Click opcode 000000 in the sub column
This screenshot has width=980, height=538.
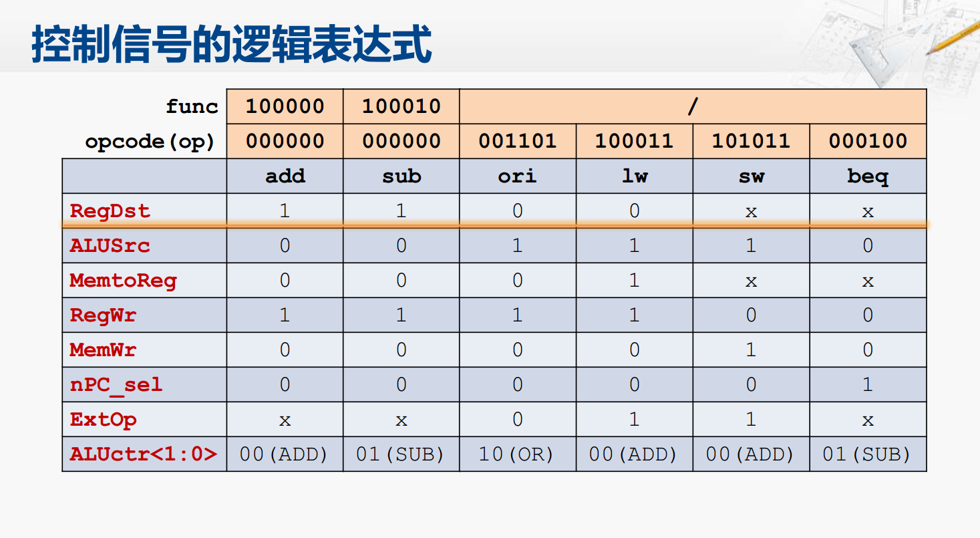pos(401,141)
